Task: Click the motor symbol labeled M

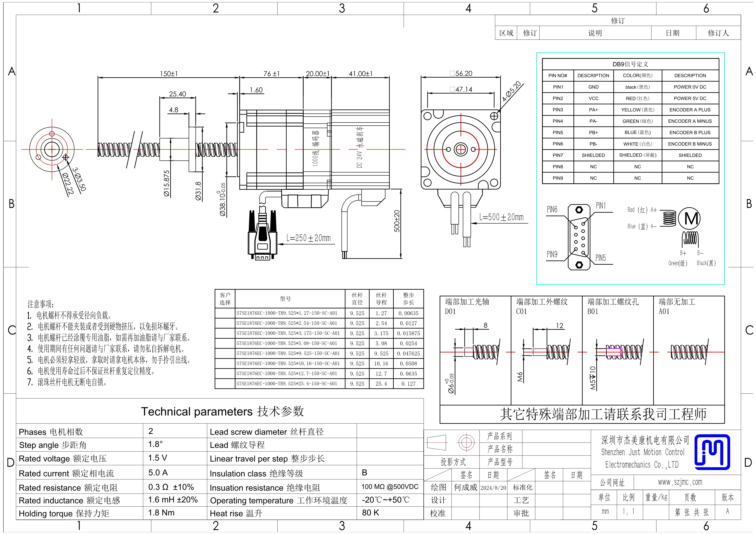Action: click(x=689, y=218)
